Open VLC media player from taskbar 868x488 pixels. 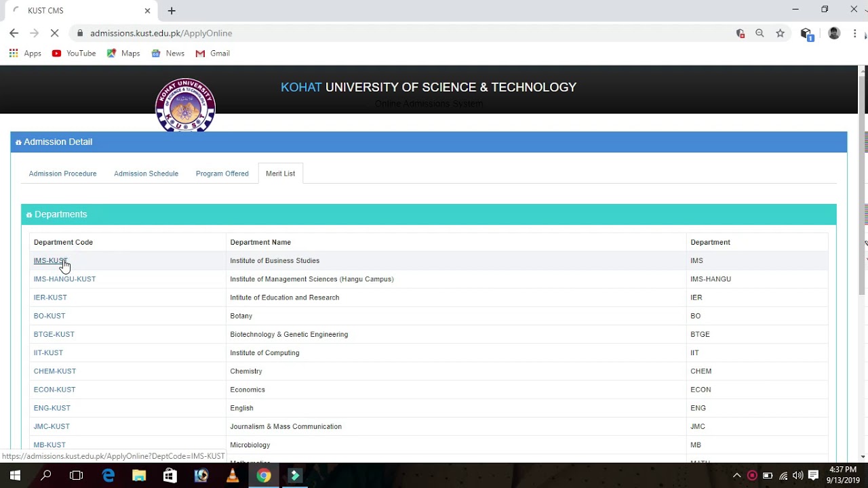click(233, 476)
